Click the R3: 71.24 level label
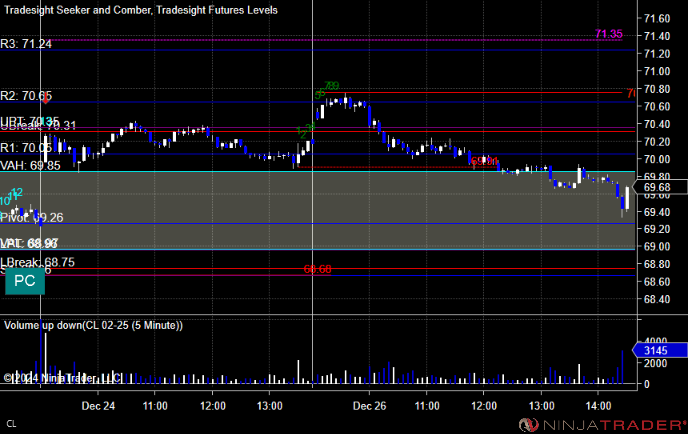The width and height of the screenshot is (688, 434). 26,44
